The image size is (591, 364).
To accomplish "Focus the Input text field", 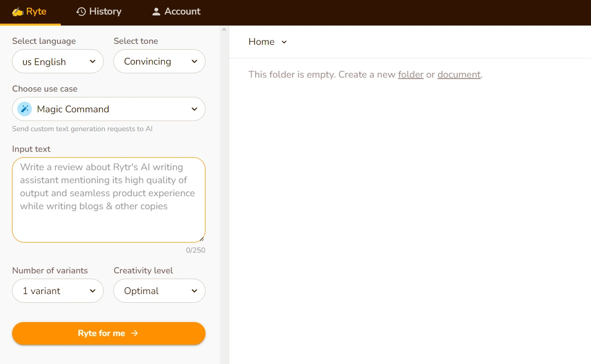I will 109,200.
